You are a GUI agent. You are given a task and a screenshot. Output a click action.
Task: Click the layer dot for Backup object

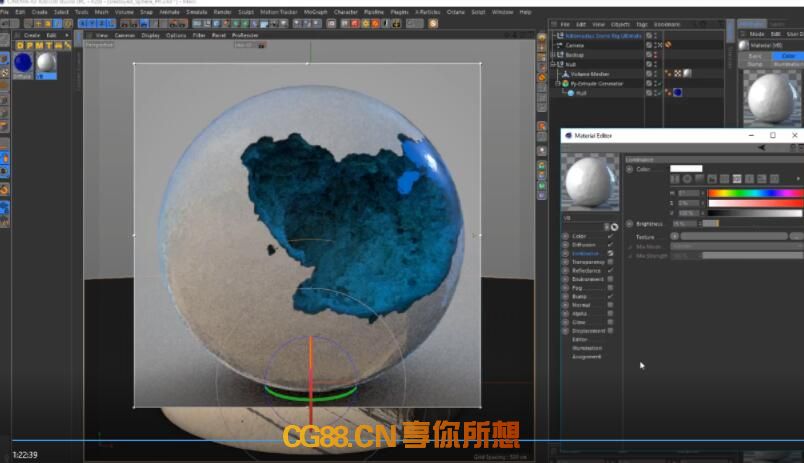coord(655,55)
